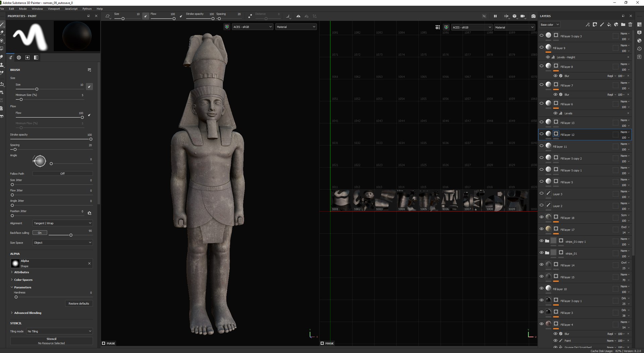Select the Eraser tool in left toolbar
644x353 pixels.
pyautogui.click(x=2, y=33)
